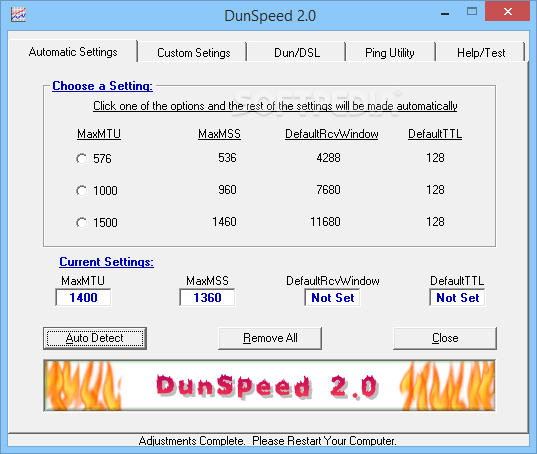Image resolution: width=537 pixels, height=454 pixels.
Task: Click the MaxMSS value 960
Action: (x=227, y=190)
